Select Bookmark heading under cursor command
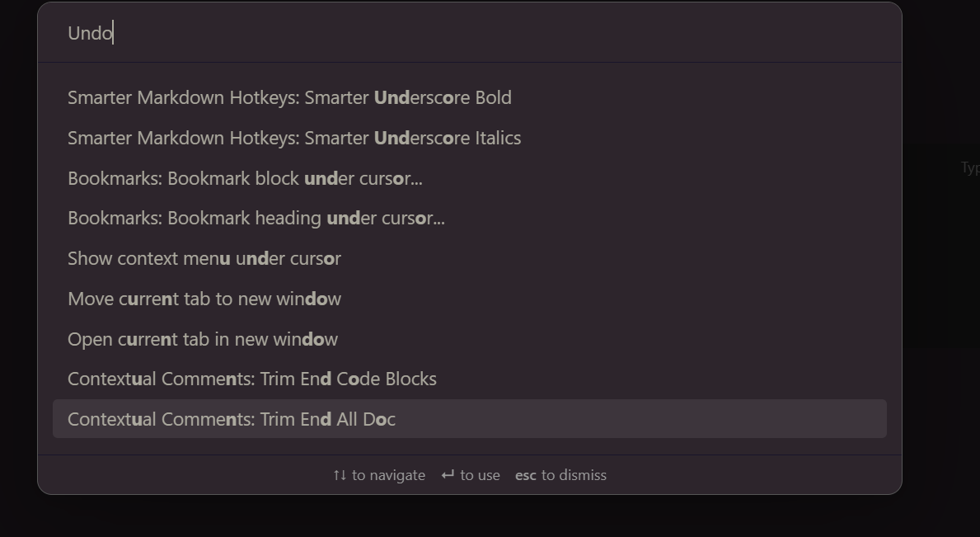980x537 pixels. [256, 218]
